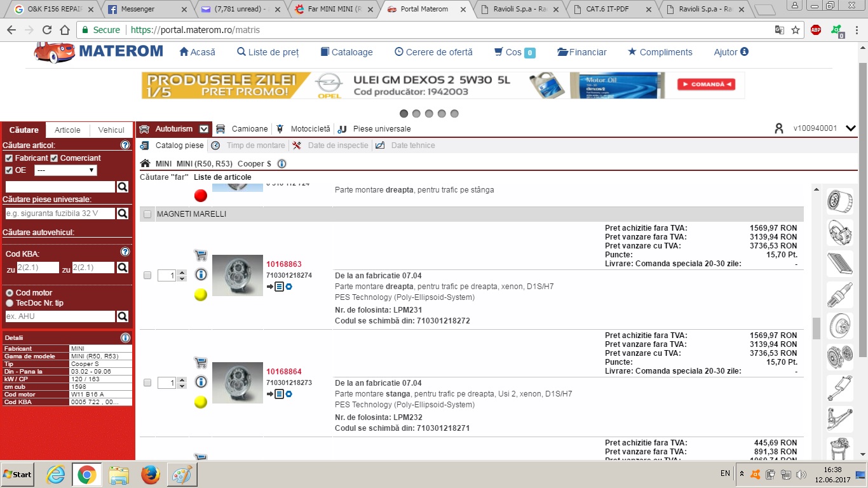Select the oil filter category icon
This screenshot has height=488, width=868.
(x=839, y=202)
